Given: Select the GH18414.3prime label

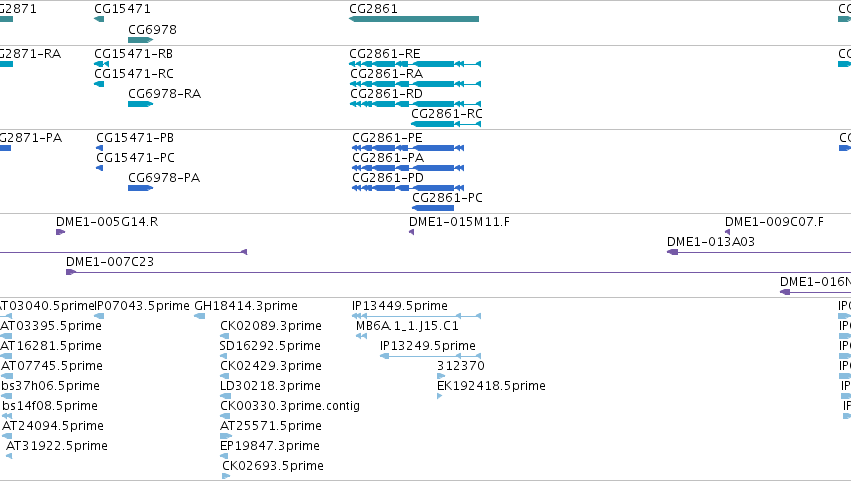Looking at the screenshot, I should (x=246, y=306).
